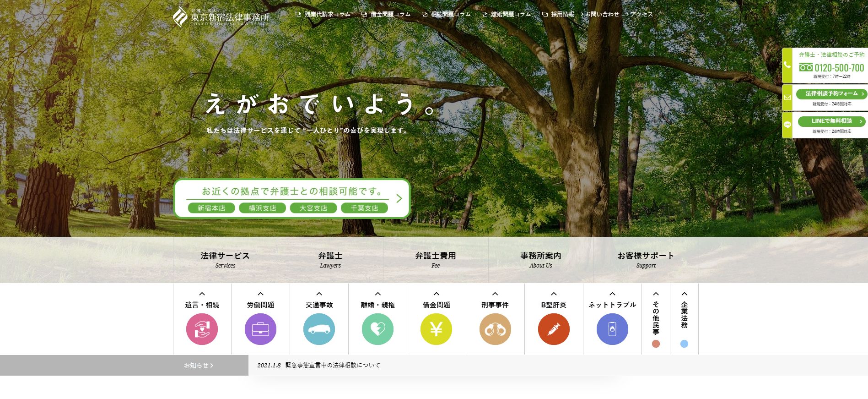868x399 pixels.
Task: Call the 0120-500-700 phone number
Action: pos(839,68)
